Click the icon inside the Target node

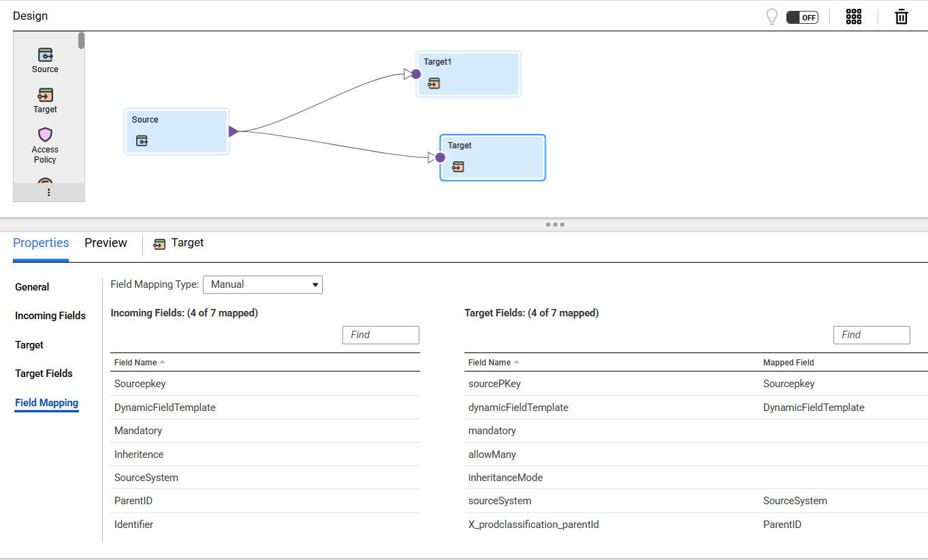pyautogui.click(x=458, y=167)
